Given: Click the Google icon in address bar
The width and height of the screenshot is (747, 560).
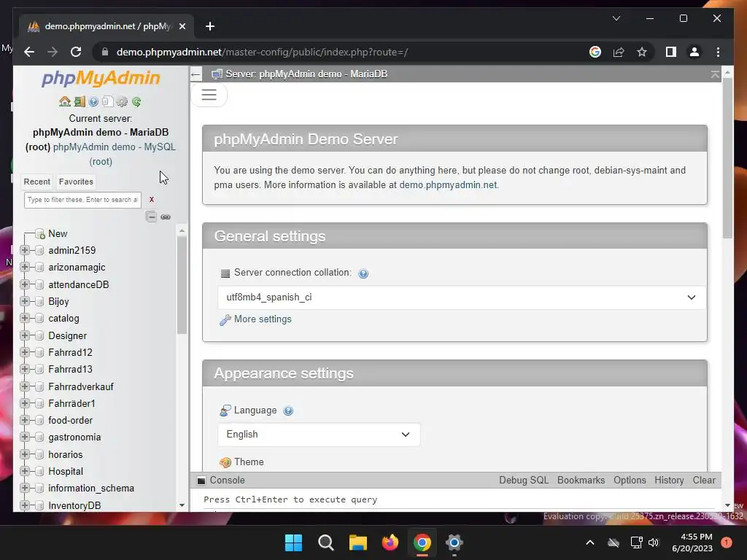Looking at the screenshot, I should point(595,52).
